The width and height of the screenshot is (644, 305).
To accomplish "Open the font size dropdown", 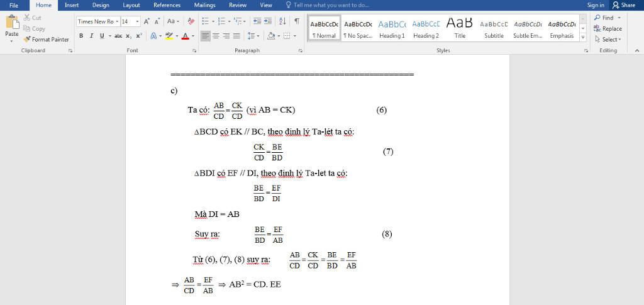I will point(137,21).
